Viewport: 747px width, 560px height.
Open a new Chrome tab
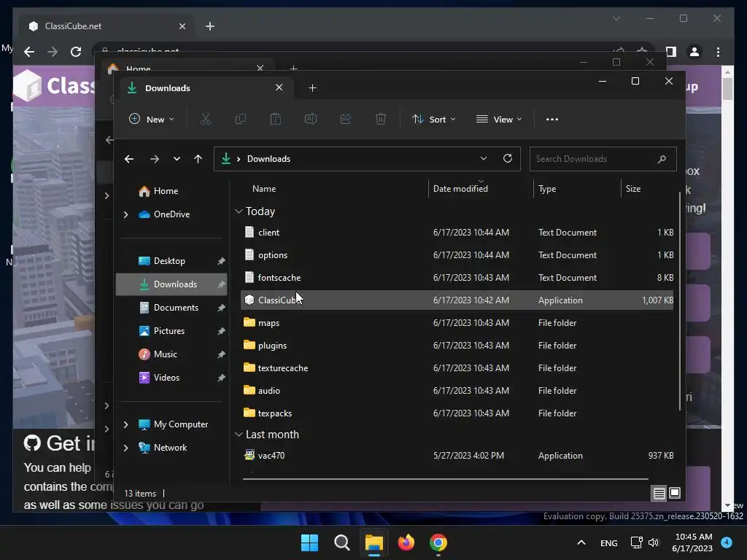coord(210,26)
